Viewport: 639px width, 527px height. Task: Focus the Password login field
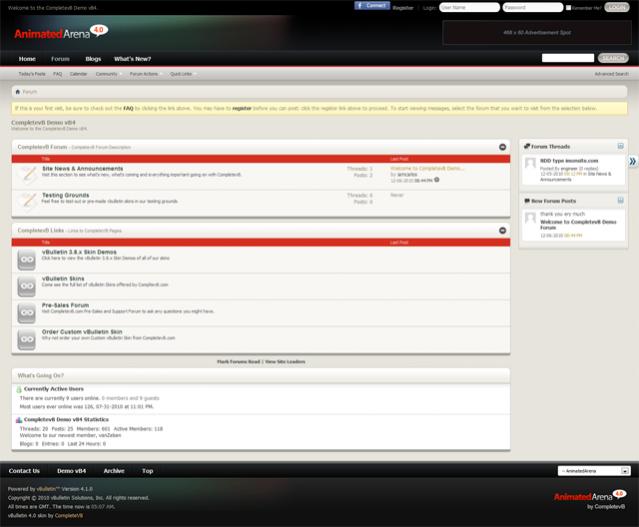pyautogui.click(x=533, y=7)
